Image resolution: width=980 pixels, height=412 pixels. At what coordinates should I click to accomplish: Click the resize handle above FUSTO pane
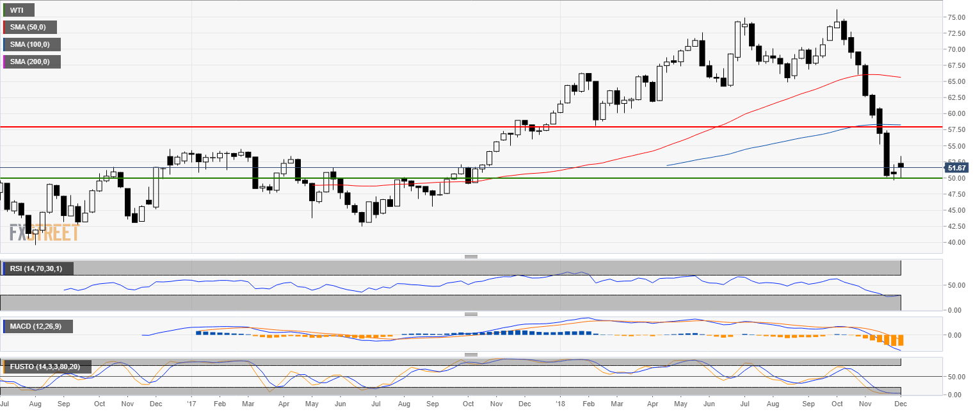[x=471, y=354]
